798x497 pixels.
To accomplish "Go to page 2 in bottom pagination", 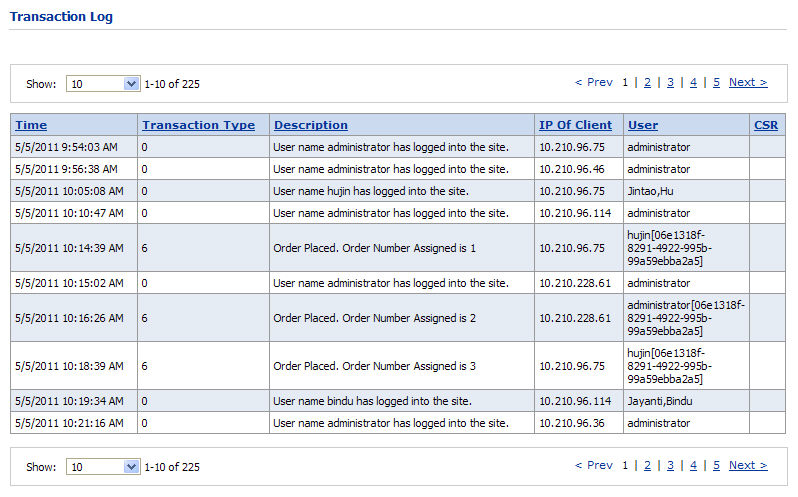I will [647, 466].
